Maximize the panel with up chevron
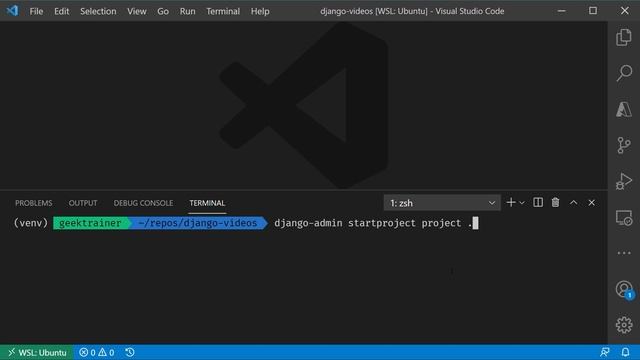The height and width of the screenshot is (360, 640). click(x=573, y=202)
